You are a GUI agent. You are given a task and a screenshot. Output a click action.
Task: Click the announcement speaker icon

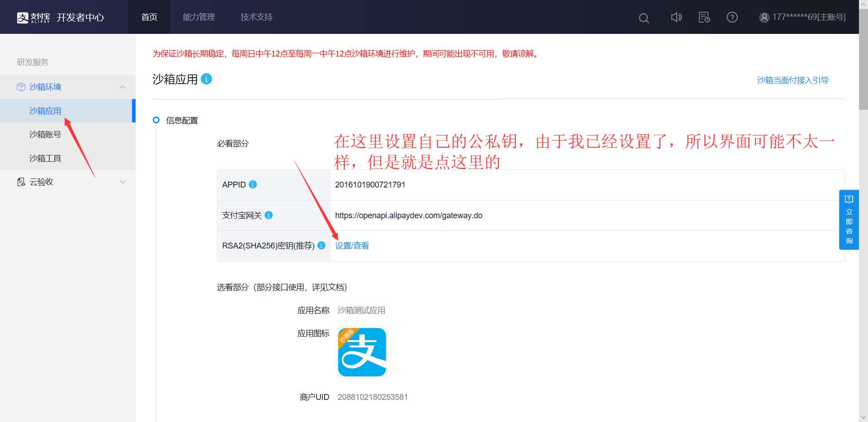[676, 17]
